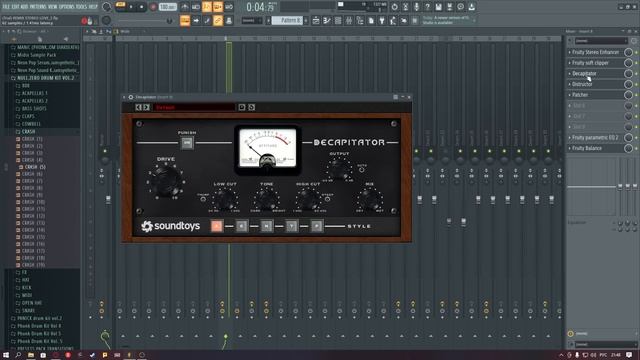The height and width of the screenshot is (360, 640).
Task: Click the Decapitator OUTPUT knob
Action: coord(339,168)
